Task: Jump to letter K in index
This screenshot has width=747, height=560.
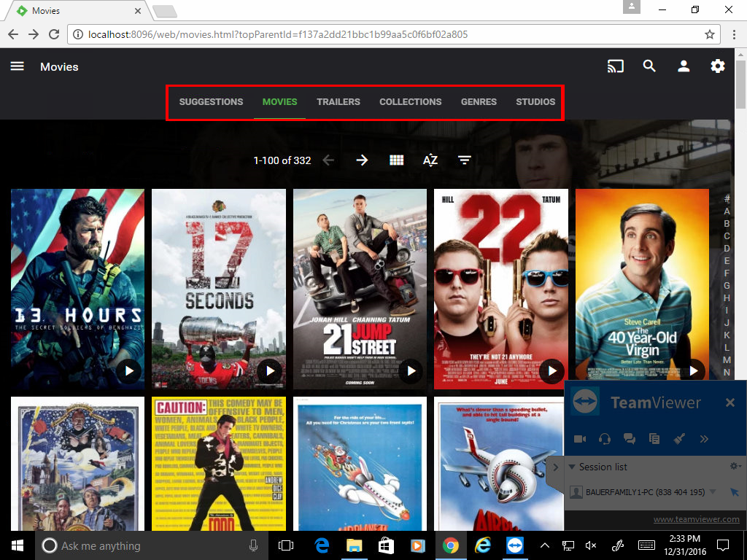Action: click(x=727, y=335)
